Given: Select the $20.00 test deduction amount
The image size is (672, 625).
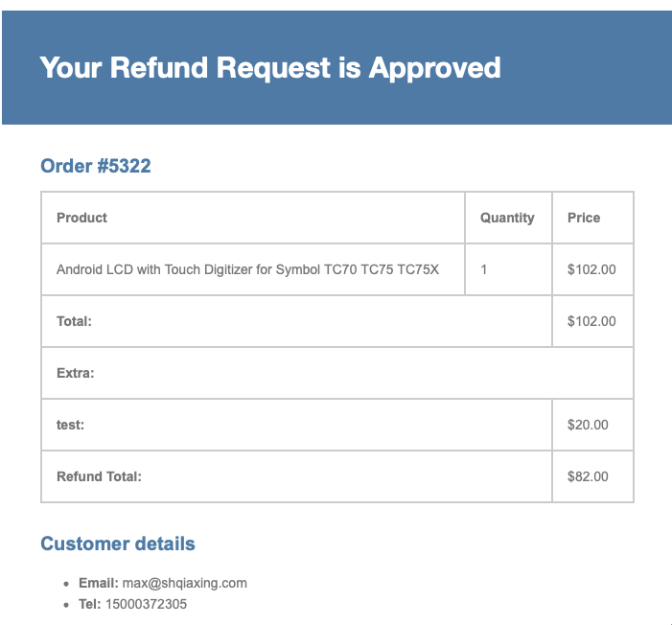Looking at the screenshot, I should click(588, 425).
